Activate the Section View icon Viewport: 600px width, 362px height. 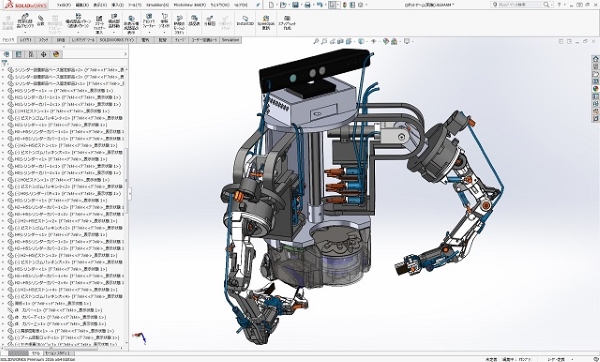click(x=340, y=41)
